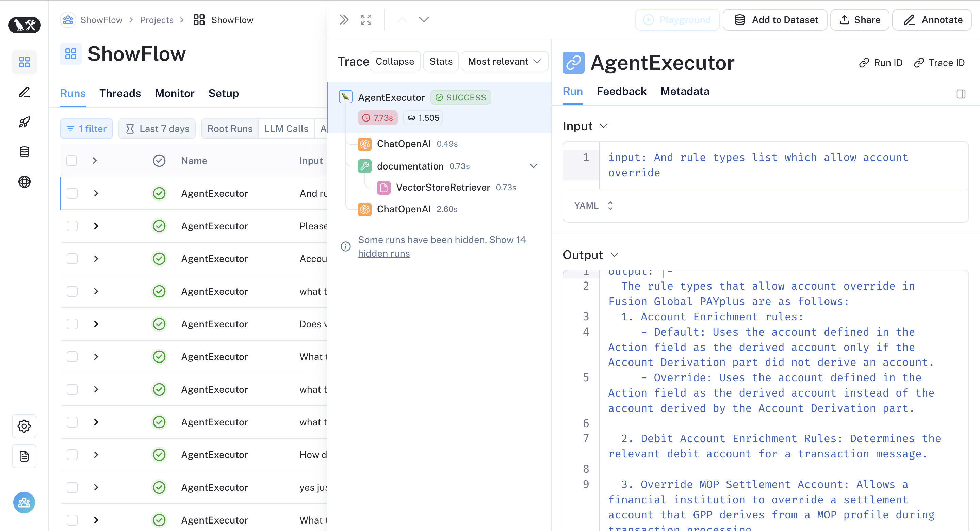Click the 7.73s latency badge
Viewport: 980px width, 531px height.
[x=377, y=118]
